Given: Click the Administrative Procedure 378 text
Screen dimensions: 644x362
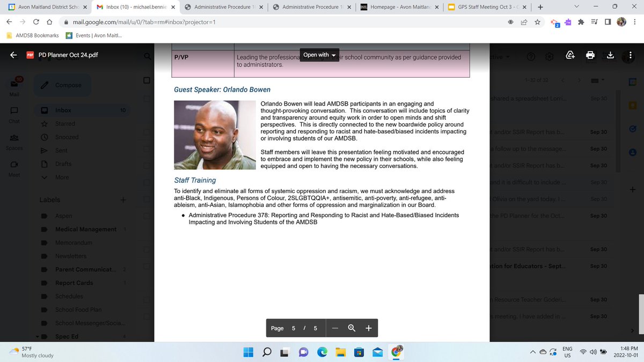Looking at the screenshot, I should 324,219.
